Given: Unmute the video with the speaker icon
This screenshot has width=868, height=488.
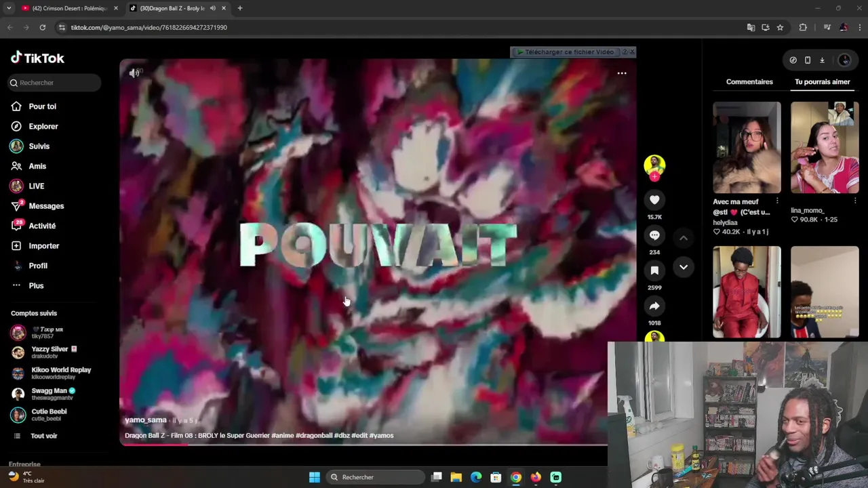Looking at the screenshot, I should click(134, 73).
